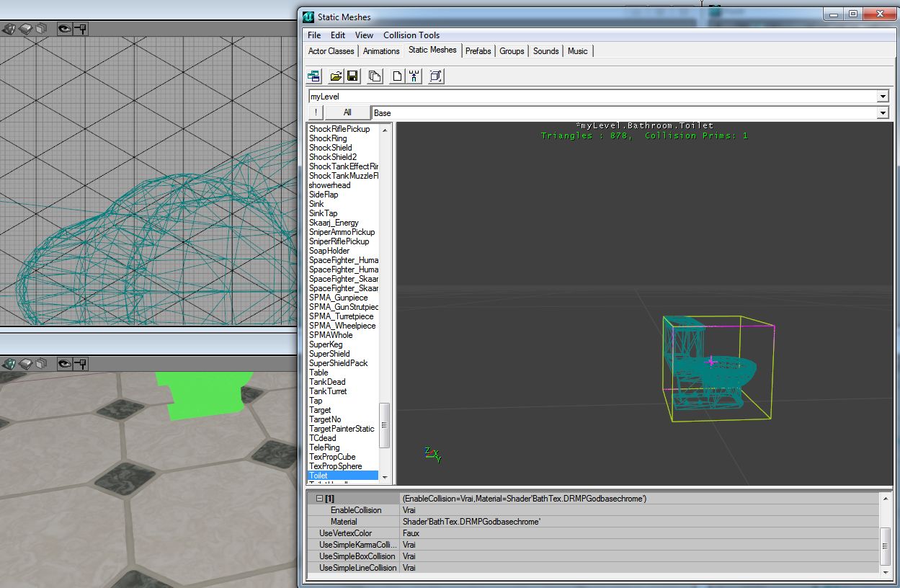Viewport: 900px width, 588px height.
Task: Toggle the eye icon in bottom viewport
Action: point(65,363)
